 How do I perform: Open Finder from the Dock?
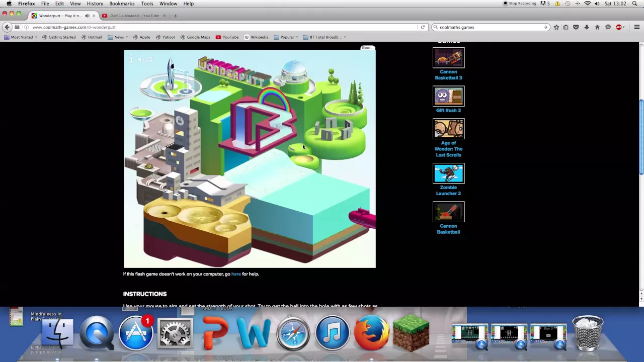click(57, 333)
